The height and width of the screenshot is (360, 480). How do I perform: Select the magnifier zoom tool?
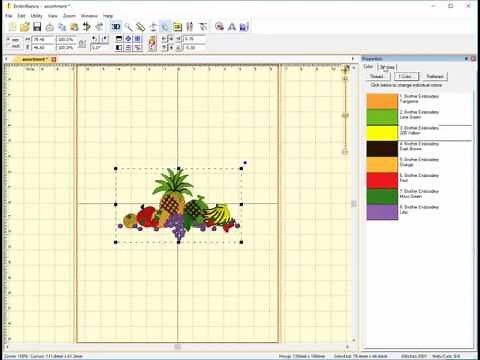pyautogui.click(x=128, y=27)
